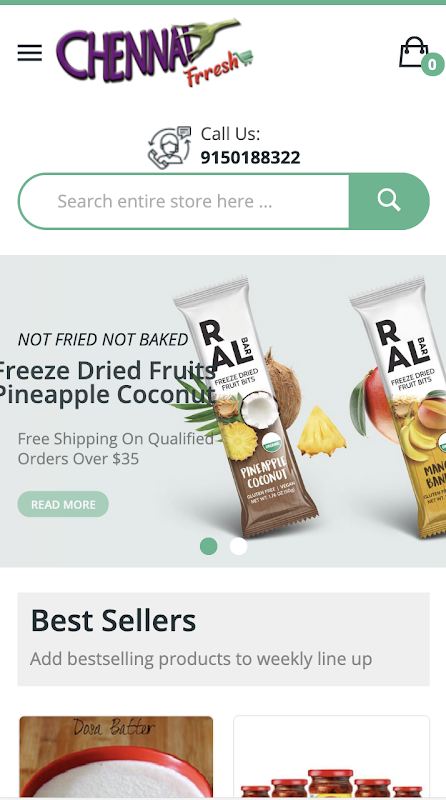Focus the 'Search entire store here' field

[184, 201]
